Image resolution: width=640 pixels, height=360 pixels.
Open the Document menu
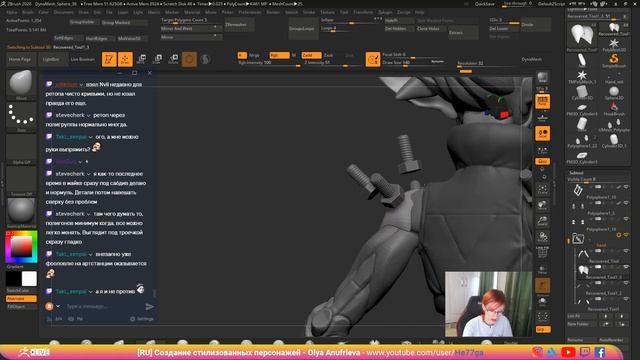[64, 12]
